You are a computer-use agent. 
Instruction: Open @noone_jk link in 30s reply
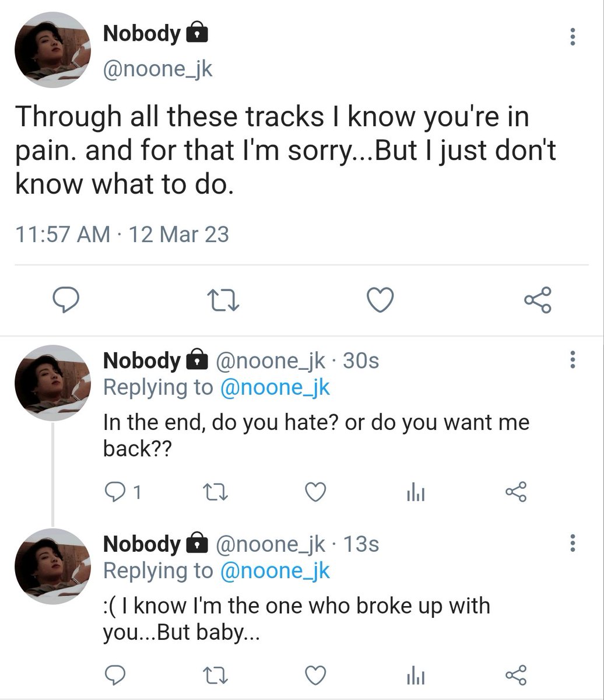(x=275, y=387)
